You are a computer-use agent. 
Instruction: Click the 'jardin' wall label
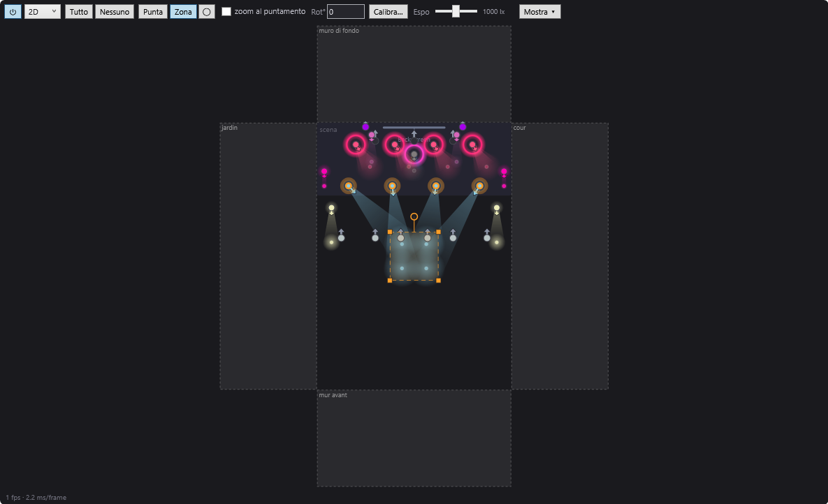coord(230,128)
